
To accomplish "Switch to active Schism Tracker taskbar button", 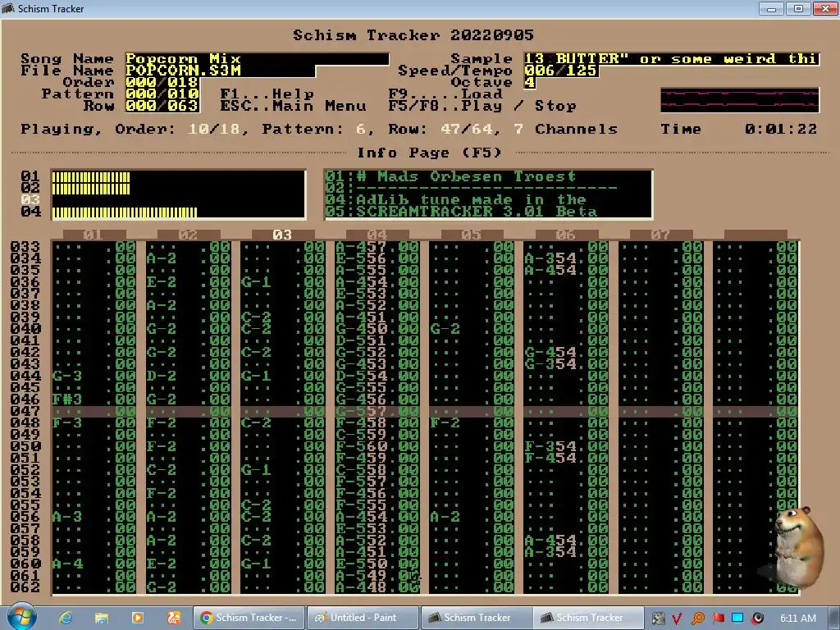I will pos(589,618).
